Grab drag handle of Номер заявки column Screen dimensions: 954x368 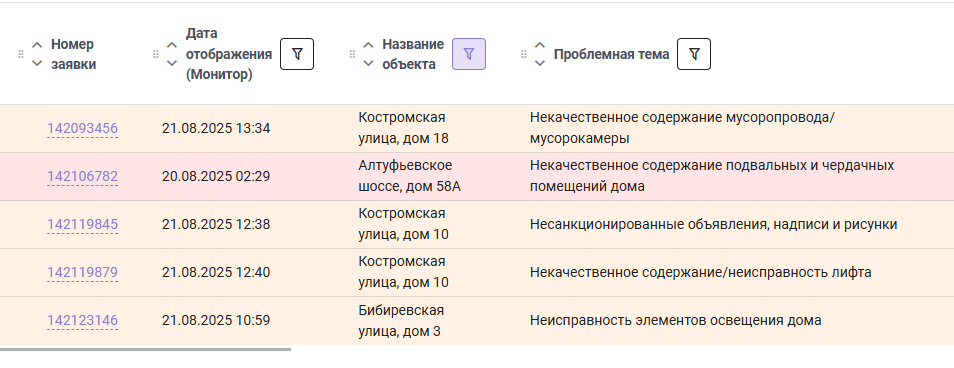pyautogui.click(x=21, y=54)
